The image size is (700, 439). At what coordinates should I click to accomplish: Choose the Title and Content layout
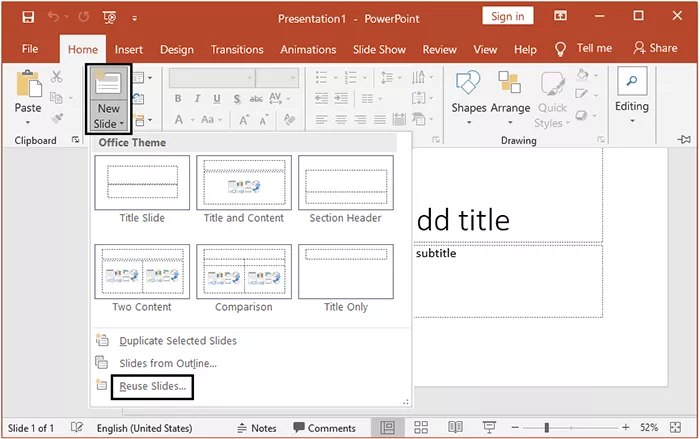click(x=244, y=189)
